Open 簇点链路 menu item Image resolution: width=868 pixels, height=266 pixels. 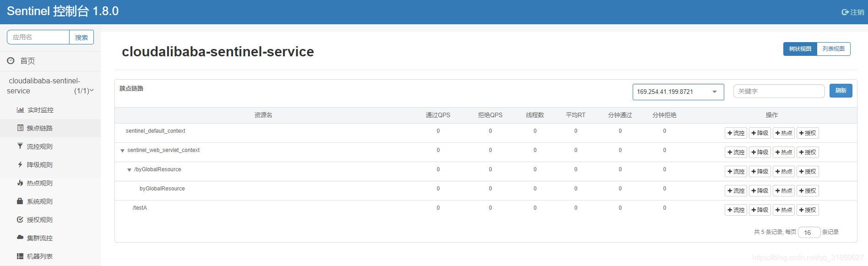tap(50, 128)
